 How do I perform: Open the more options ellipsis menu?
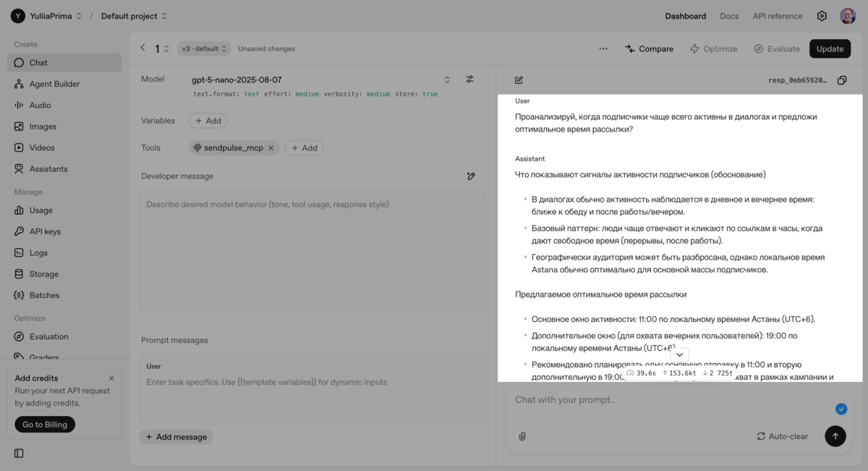[x=603, y=48]
